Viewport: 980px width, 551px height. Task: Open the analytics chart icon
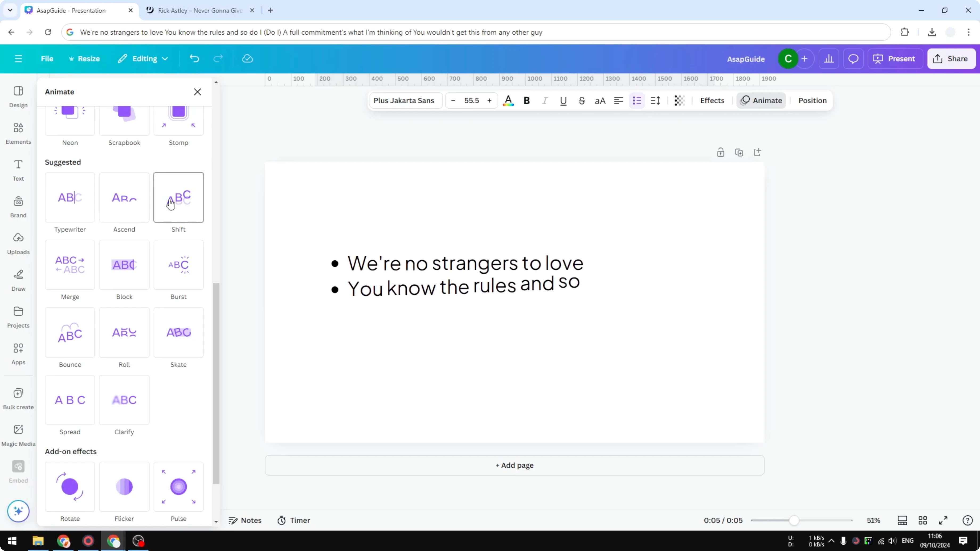point(829,59)
